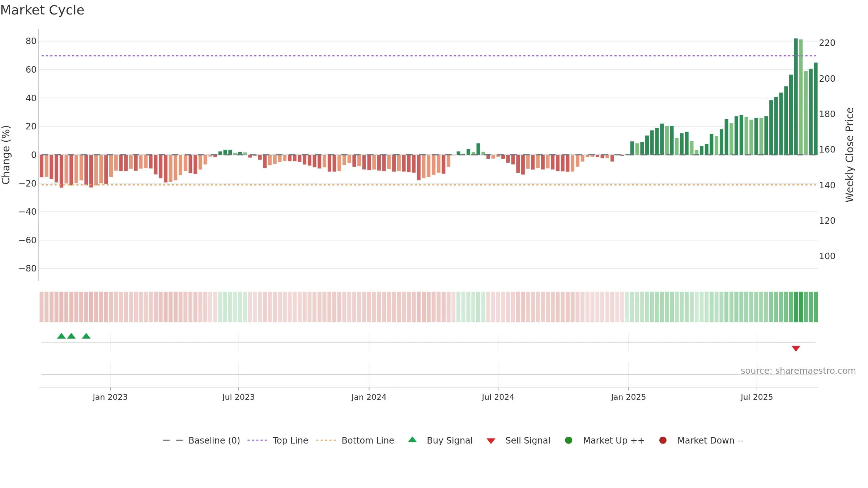Viewport: 868px width, 488px height.
Task: Toggle the Market Up ++ legend entry
Action: 605,440
